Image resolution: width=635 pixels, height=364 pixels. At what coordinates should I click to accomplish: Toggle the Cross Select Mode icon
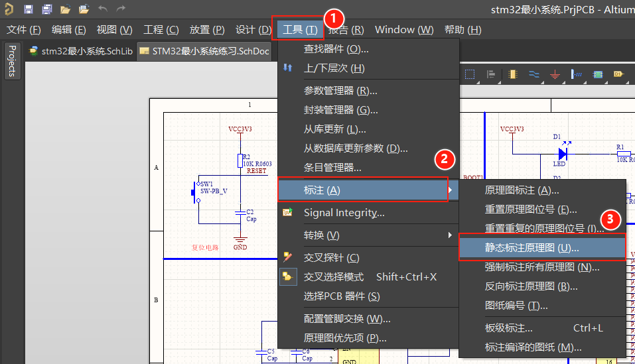287,276
